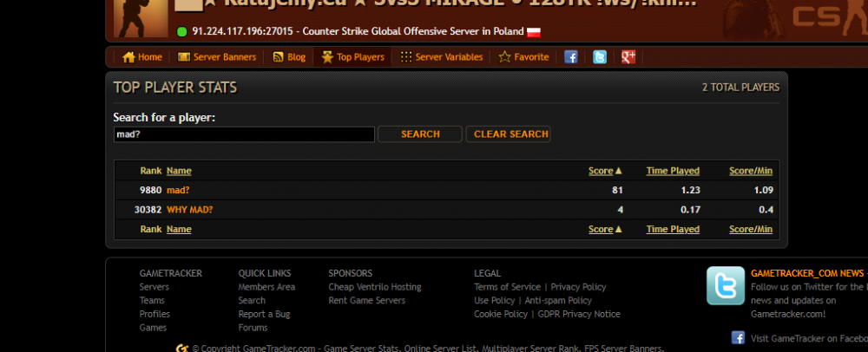Open the Home navigation link

[142, 57]
